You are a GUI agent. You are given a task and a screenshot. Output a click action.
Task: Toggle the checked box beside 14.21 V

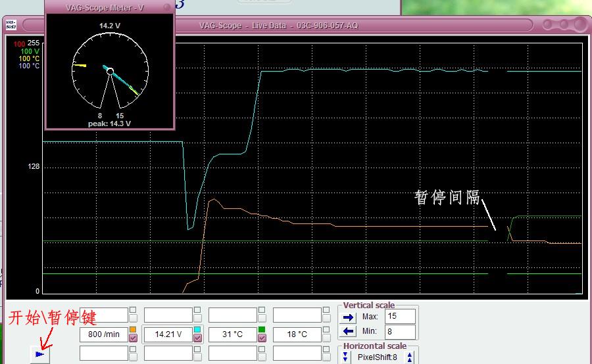click(x=197, y=338)
